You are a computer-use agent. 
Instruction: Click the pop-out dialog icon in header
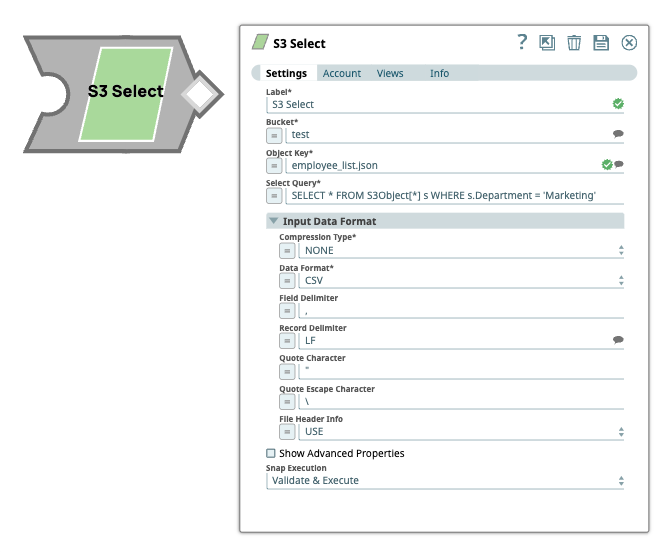coord(547,42)
